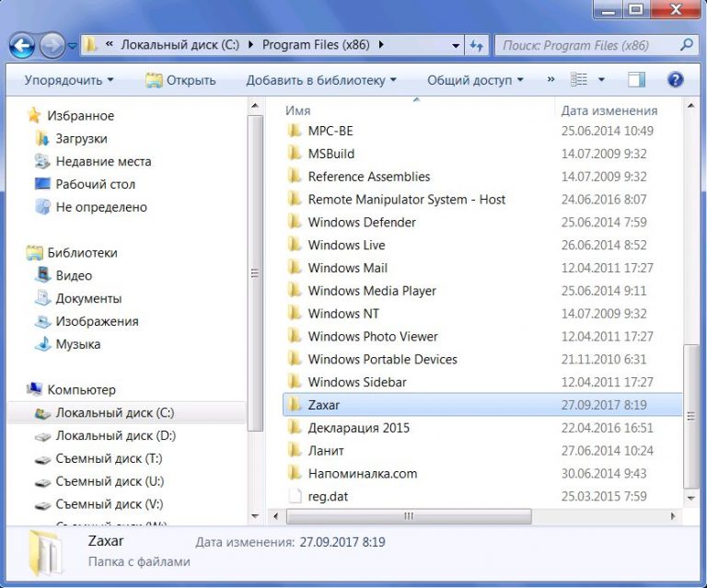
Task: Click the reg.dat file icon
Action: click(295, 496)
